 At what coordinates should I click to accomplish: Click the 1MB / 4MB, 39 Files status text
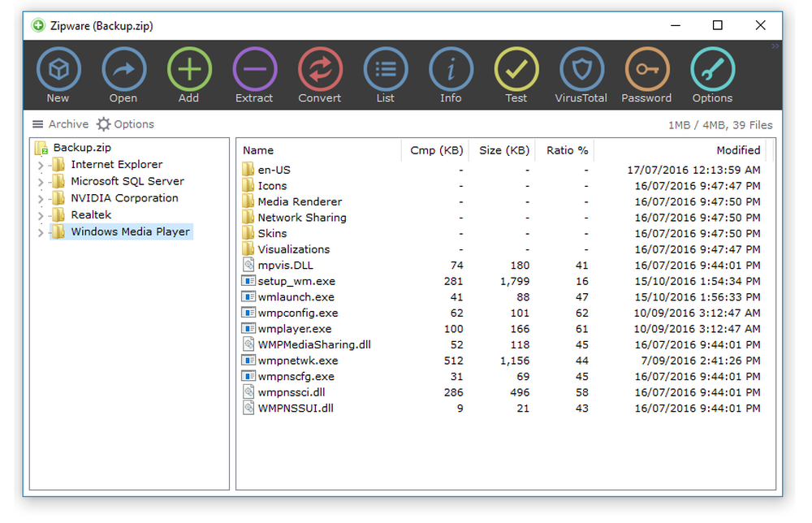pos(719,125)
